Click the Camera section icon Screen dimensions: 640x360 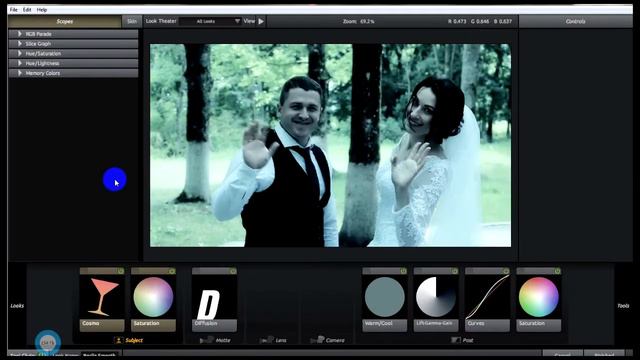coord(317,340)
